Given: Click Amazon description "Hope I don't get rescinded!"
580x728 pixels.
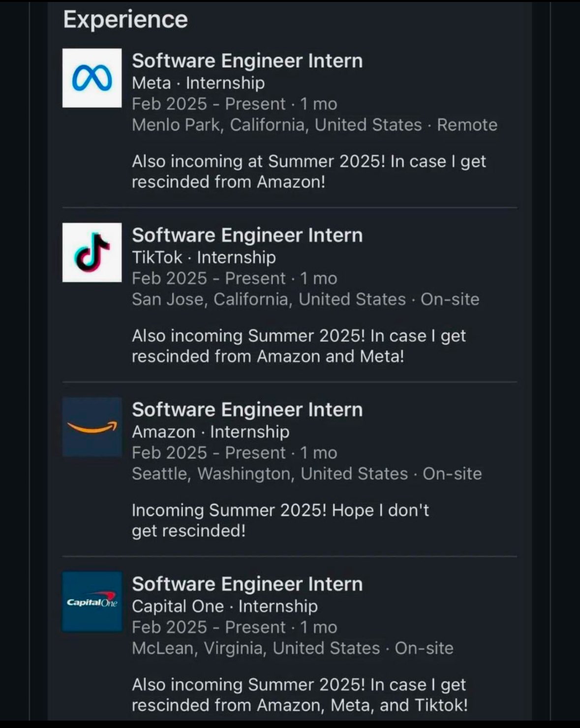Looking at the screenshot, I should (280, 521).
